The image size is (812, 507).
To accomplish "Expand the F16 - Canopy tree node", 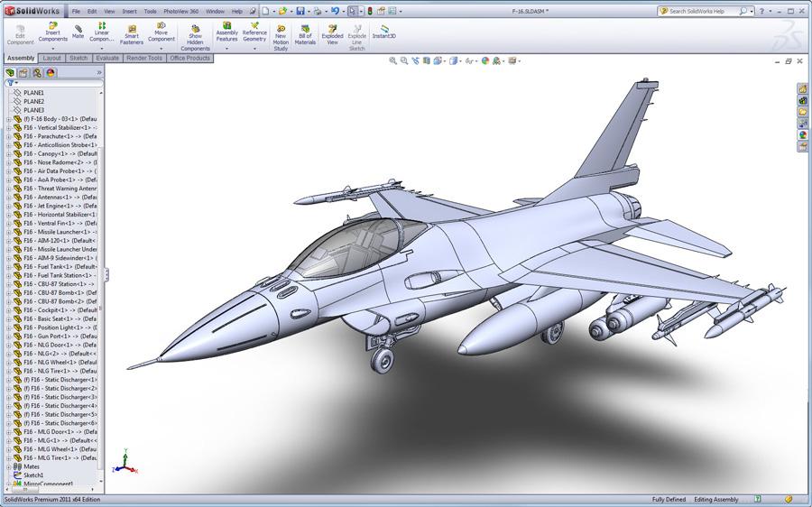I will [x=8, y=154].
